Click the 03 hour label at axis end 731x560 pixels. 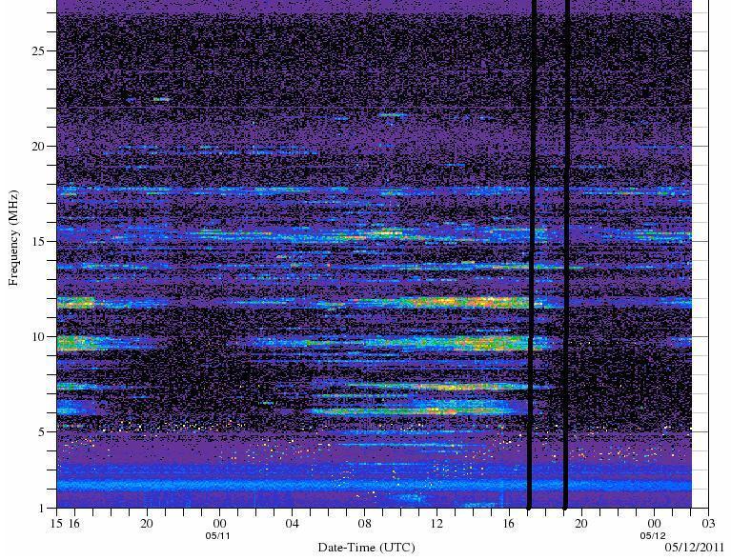pos(708,524)
